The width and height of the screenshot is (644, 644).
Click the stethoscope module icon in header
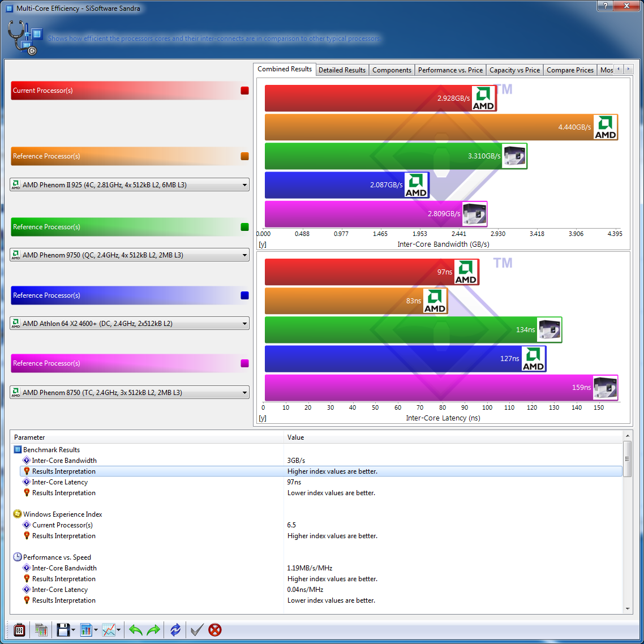click(x=25, y=37)
